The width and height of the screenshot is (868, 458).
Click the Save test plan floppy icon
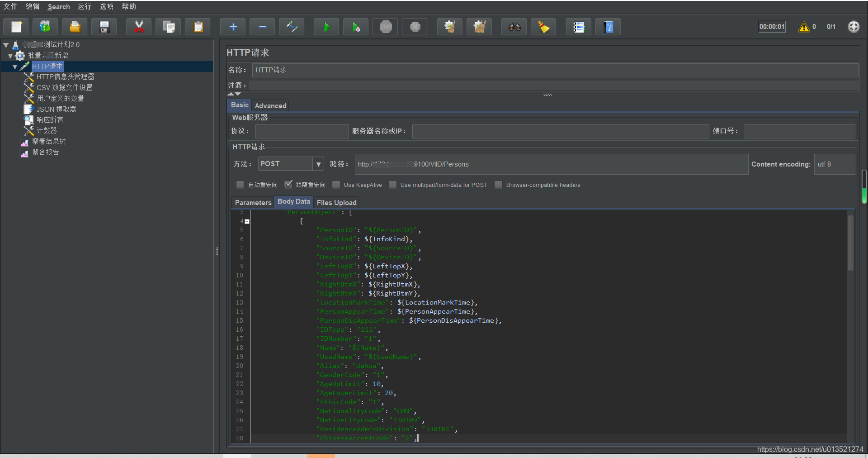104,27
